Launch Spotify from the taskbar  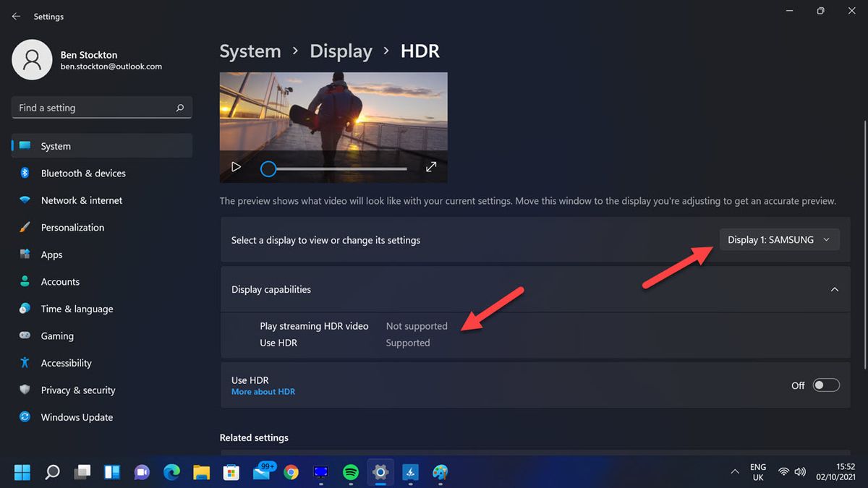coord(351,472)
